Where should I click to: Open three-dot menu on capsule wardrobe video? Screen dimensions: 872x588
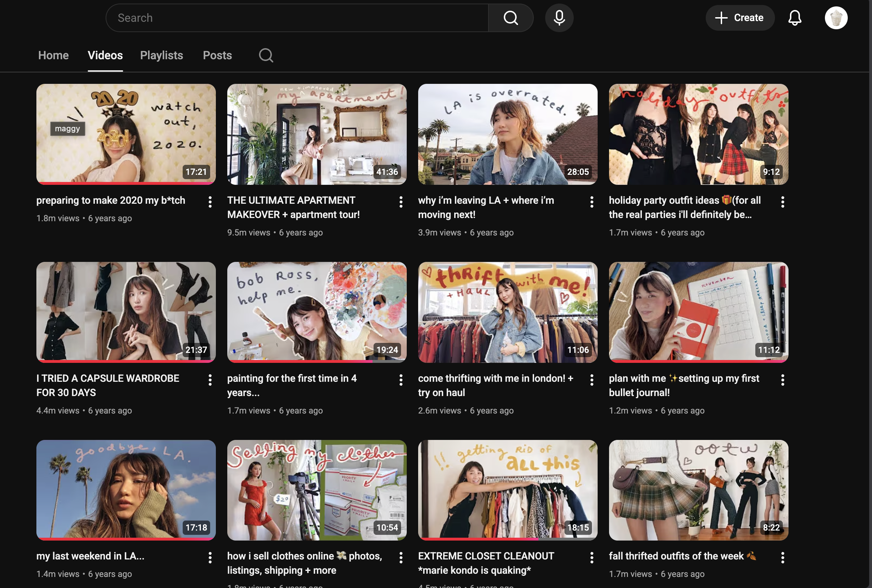tap(210, 380)
